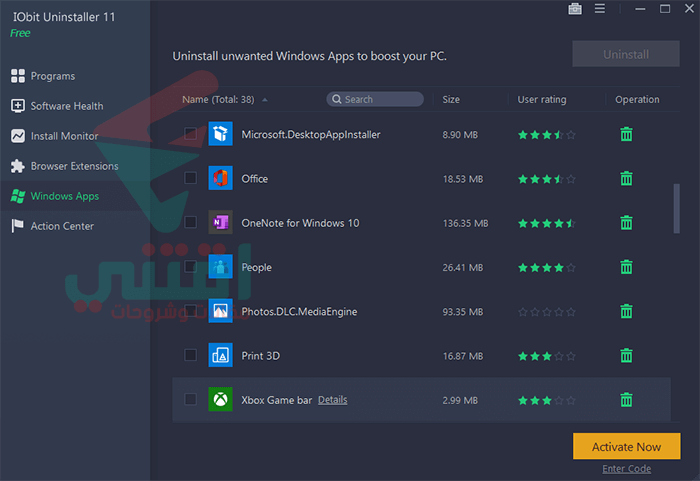
Task: Click the Name (Total: 38) column header
Action: [218, 100]
